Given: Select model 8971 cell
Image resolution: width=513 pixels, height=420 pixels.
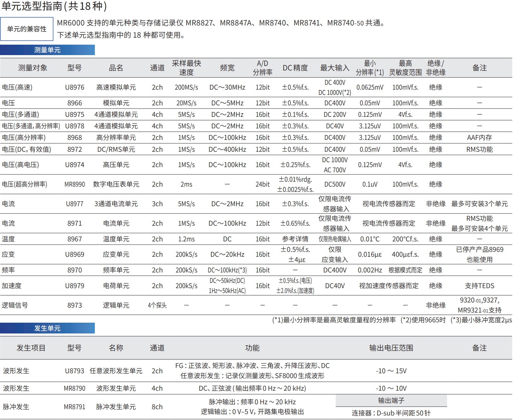Looking at the screenshot, I should coord(75,224).
